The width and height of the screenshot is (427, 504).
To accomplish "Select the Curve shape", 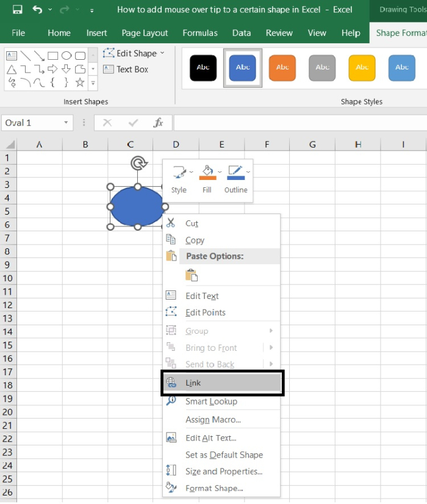I will (x=39, y=82).
